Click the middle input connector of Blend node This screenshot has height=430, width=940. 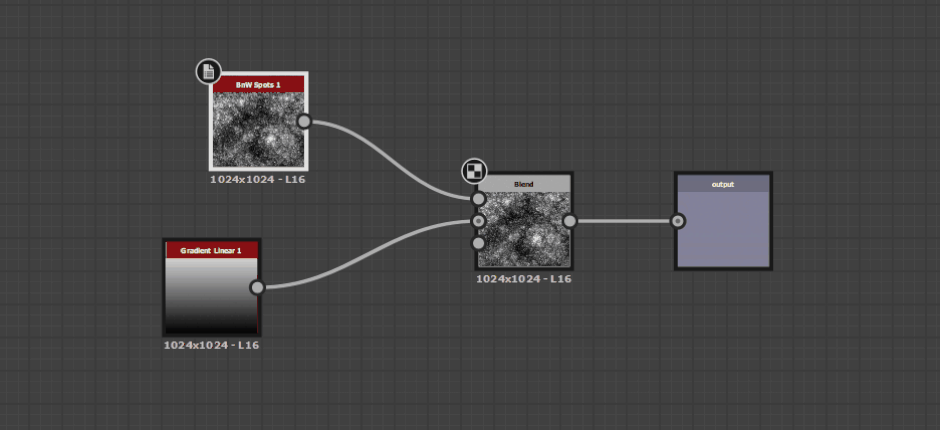[x=478, y=221]
